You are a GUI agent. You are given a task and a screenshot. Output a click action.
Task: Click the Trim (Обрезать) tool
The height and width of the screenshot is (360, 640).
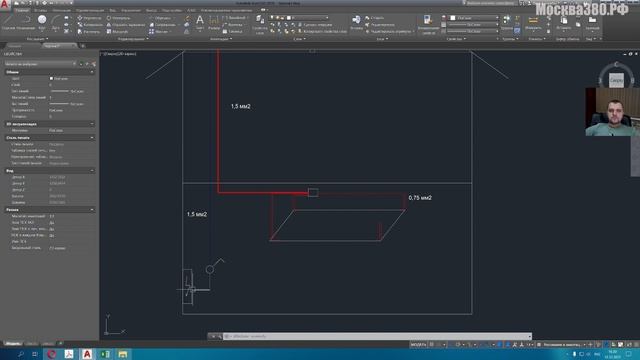point(160,18)
